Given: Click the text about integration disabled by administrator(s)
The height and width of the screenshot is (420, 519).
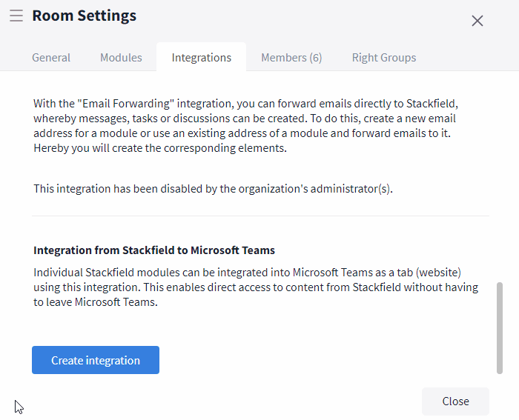Looking at the screenshot, I should point(214,188).
